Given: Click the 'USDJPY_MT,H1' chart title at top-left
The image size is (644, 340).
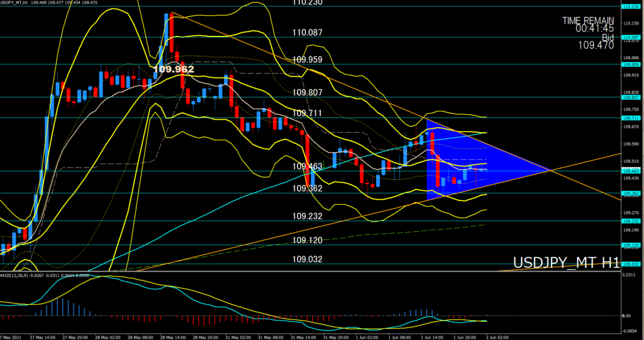Looking at the screenshot, I should 14,3.
